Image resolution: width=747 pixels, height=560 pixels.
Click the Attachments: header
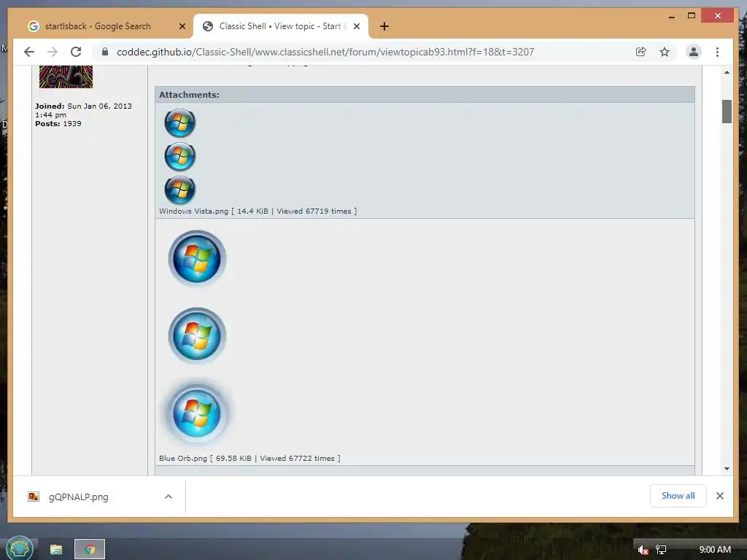[x=189, y=95]
